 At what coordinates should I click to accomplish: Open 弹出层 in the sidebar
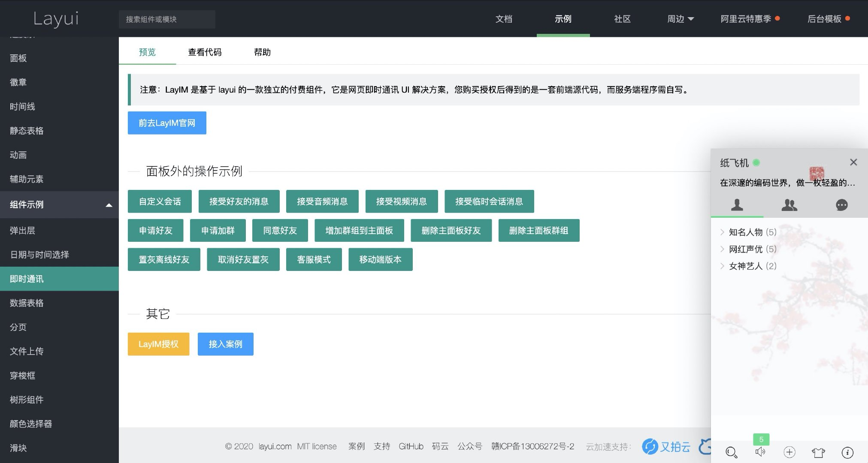pyautogui.click(x=59, y=231)
